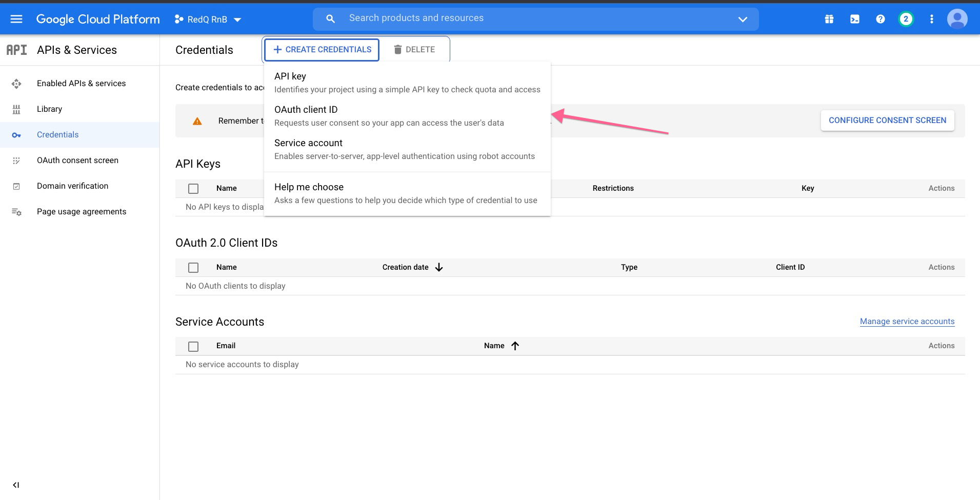The width and height of the screenshot is (980, 500).
Task: Click the trash icon beside DELETE
Action: pyautogui.click(x=397, y=50)
